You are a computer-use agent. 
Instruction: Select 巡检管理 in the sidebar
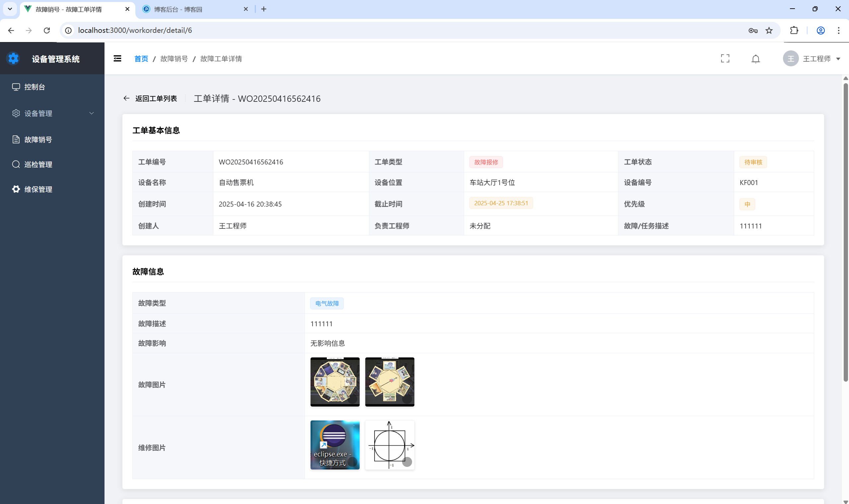tap(38, 165)
